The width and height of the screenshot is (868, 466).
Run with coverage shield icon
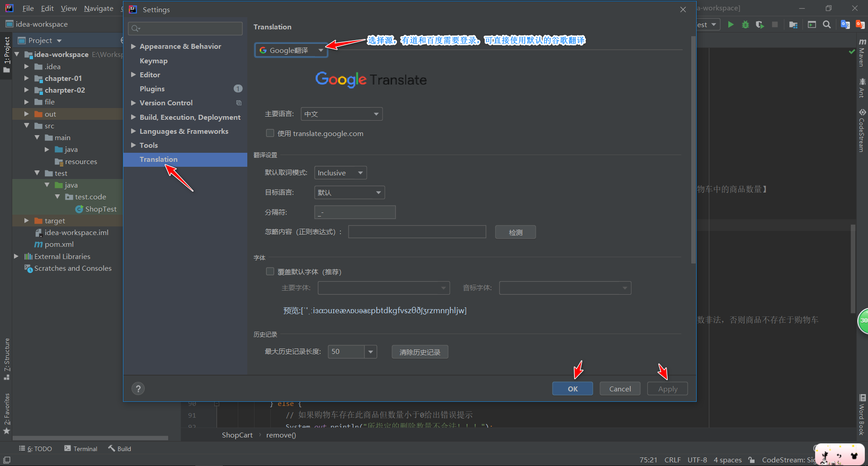(760, 24)
